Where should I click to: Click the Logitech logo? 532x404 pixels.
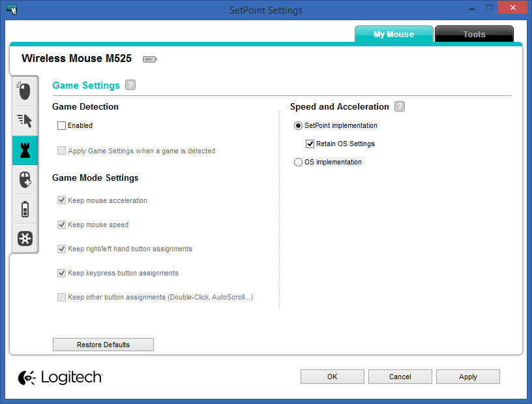tap(60, 377)
